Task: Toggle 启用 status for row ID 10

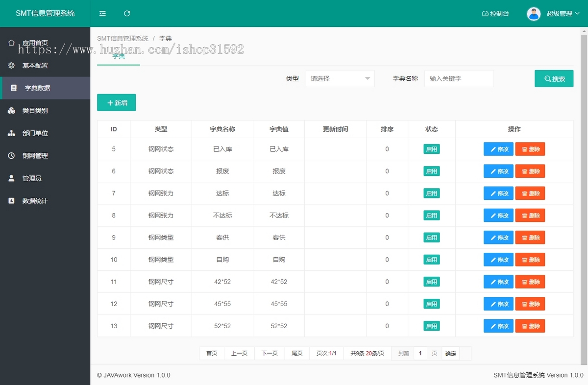Action: pos(432,259)
